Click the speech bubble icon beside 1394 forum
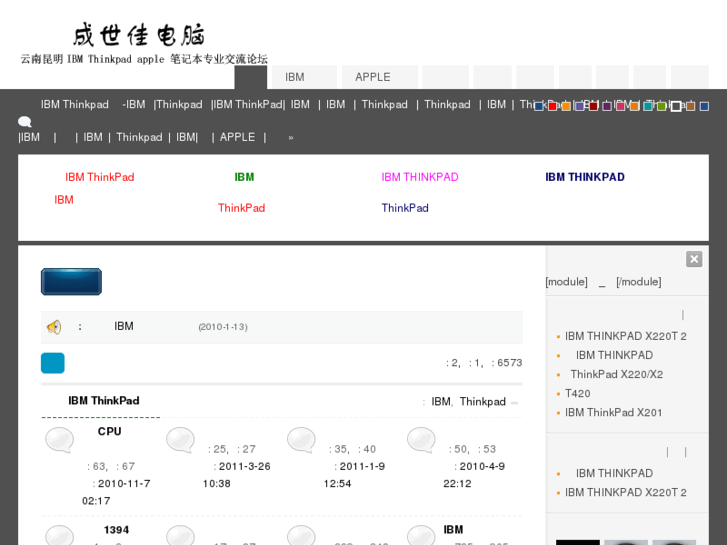The image size is (727, 545). (x=60, y=535)
